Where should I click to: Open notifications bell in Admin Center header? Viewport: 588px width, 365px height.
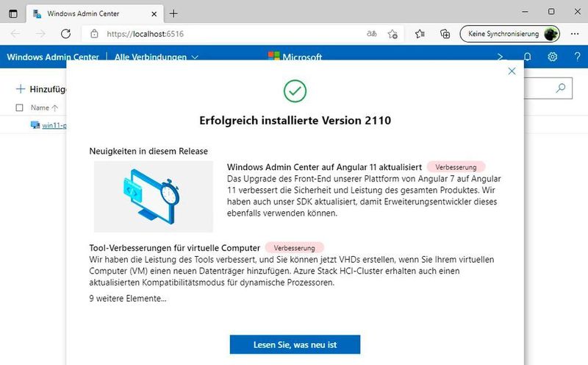(x=527, y=57)
